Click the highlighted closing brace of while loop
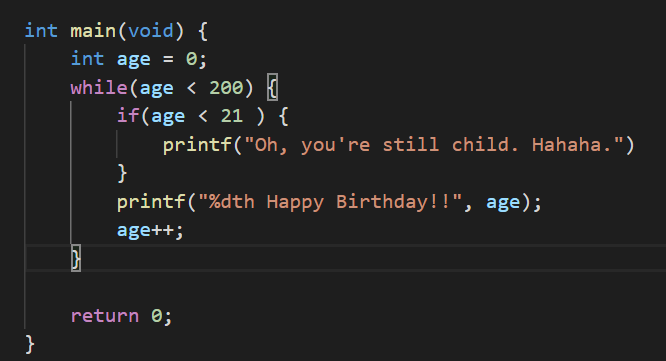Screen dimensions: 666x361 pos(76,259)
